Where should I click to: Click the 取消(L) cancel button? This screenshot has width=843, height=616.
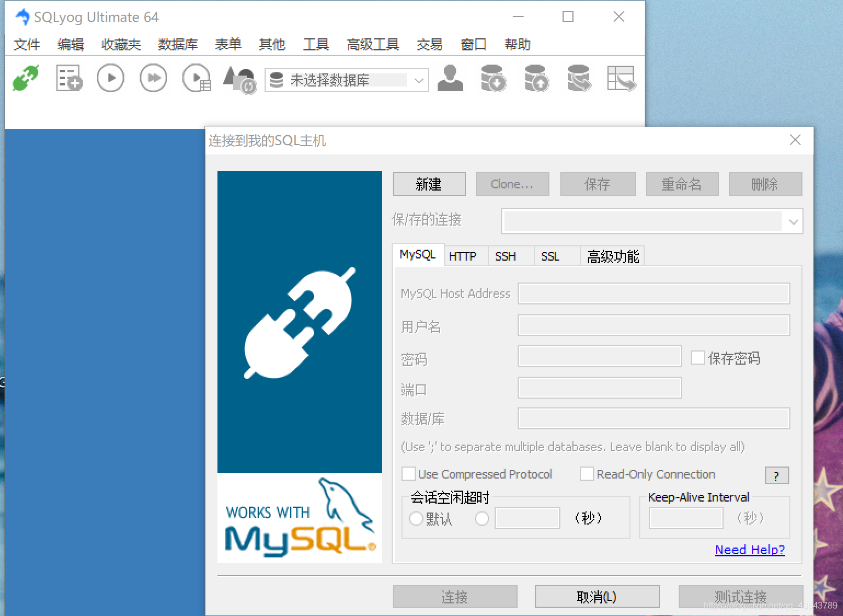pyautogui.click(x=597, y=596)
